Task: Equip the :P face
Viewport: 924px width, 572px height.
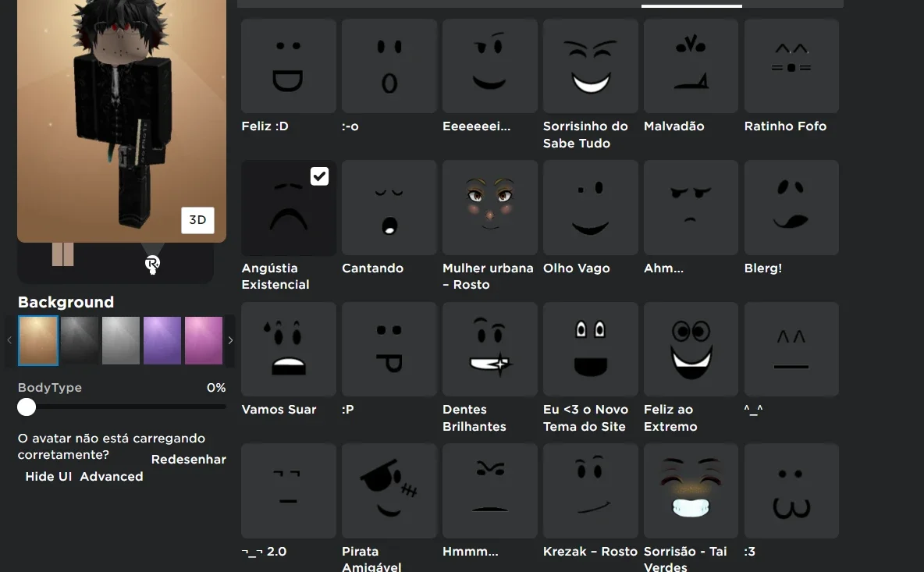Action: [389, 350]
